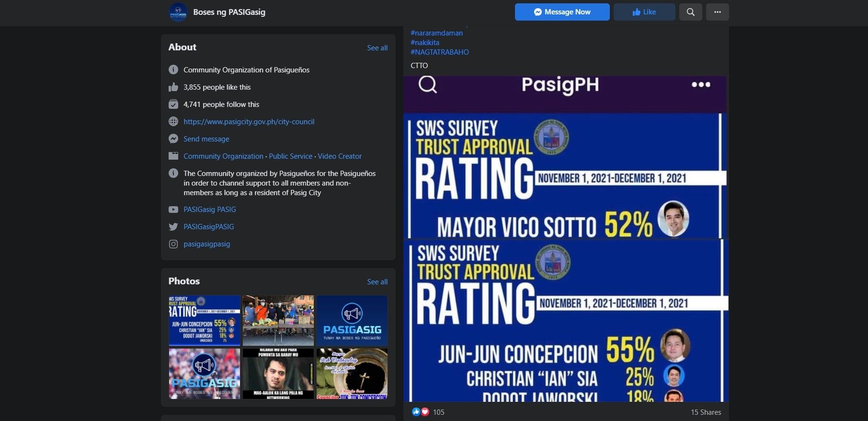Click the 3,855 people like this text

(x=217, y=87)
